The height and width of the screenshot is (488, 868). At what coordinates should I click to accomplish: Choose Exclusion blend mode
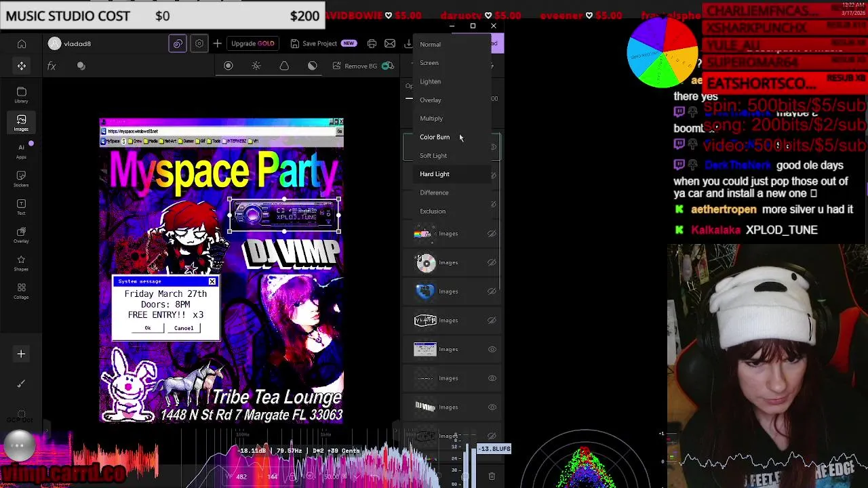pos(452,211)
